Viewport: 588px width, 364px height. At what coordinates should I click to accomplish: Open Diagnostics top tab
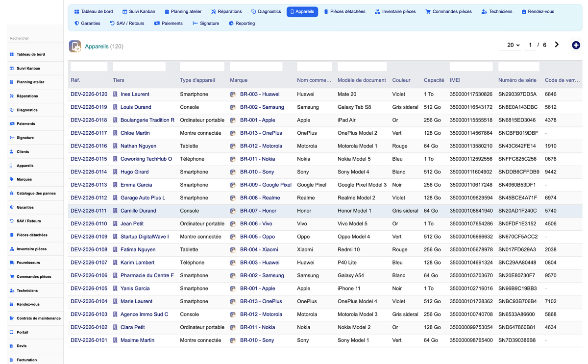pos(266,11)
